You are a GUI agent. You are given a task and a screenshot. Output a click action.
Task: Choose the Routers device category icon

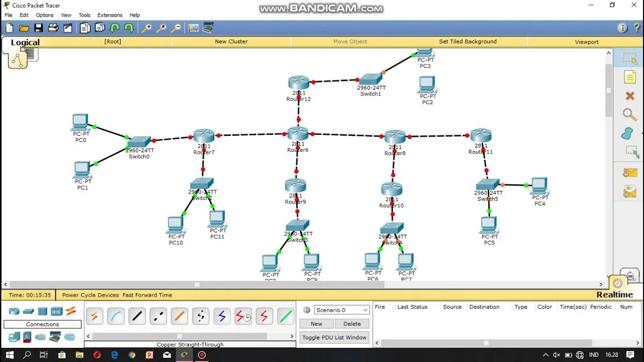click(14, 312)
